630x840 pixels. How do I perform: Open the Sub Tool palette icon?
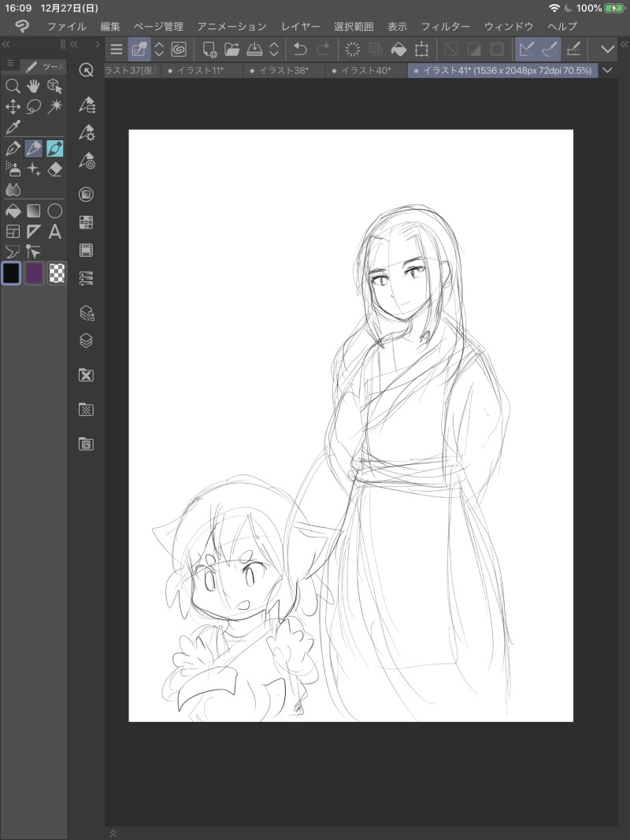click(x=86, y=105)
